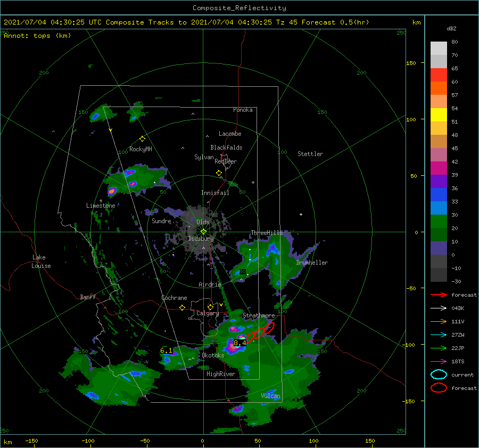Click the yellow diamond marker below RedDeer

[x=219, y=173]
